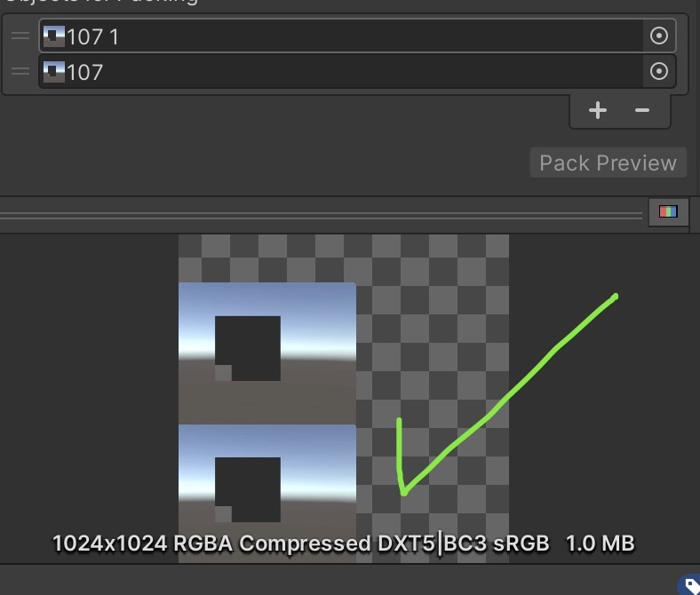Open object picker for the 107 field
This screenshot has height=595, width=700.
coord(658,72)
